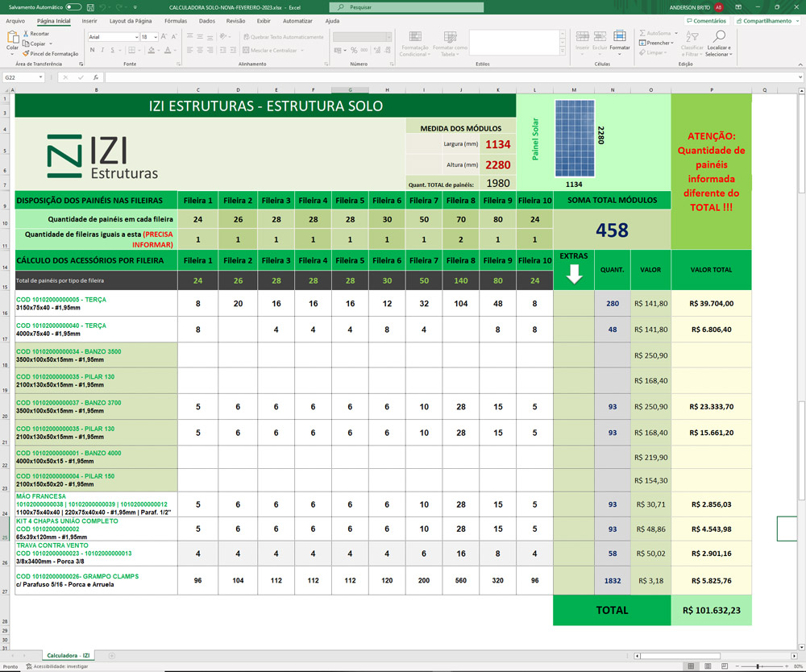This screenshot has height=672, width=806.
Task: Click the Redo arrow icon
Action: (x=119, y=7)
